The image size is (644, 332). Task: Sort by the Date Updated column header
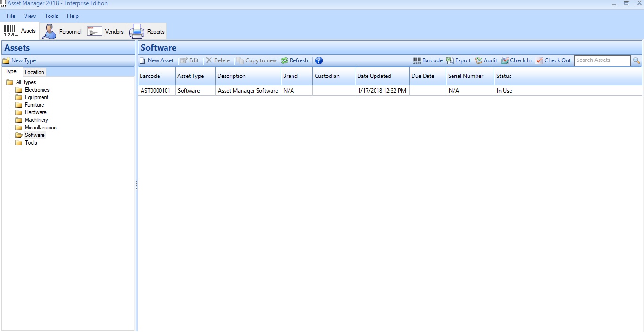(x=374, y=76)
